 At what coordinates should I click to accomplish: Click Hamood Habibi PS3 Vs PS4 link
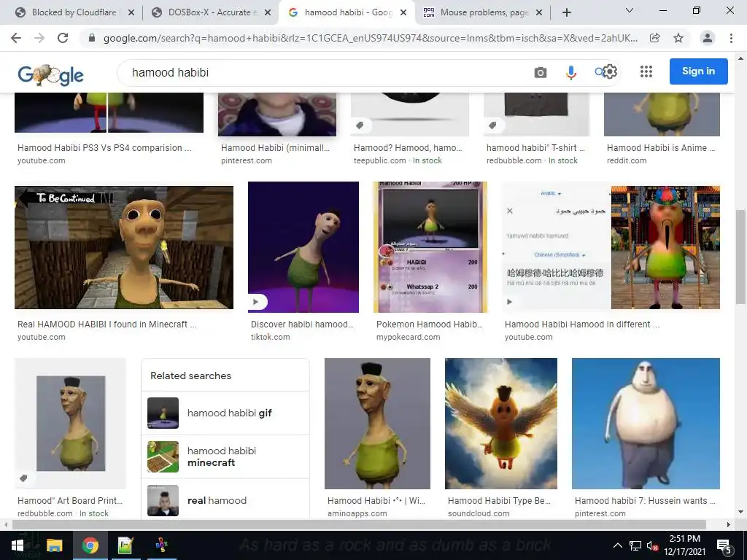(x=104, y=147)
